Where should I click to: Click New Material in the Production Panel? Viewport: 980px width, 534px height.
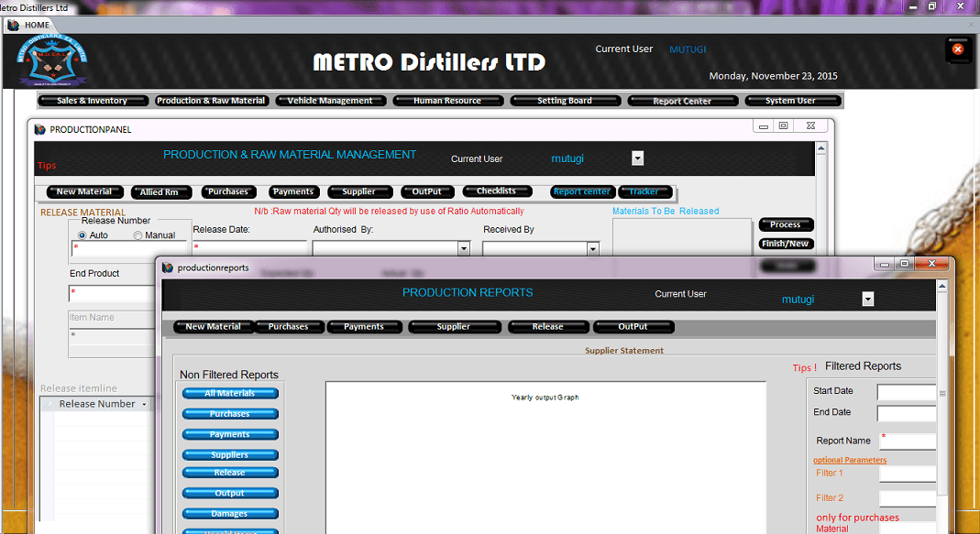pyautogui.click(x=84, y=191)
